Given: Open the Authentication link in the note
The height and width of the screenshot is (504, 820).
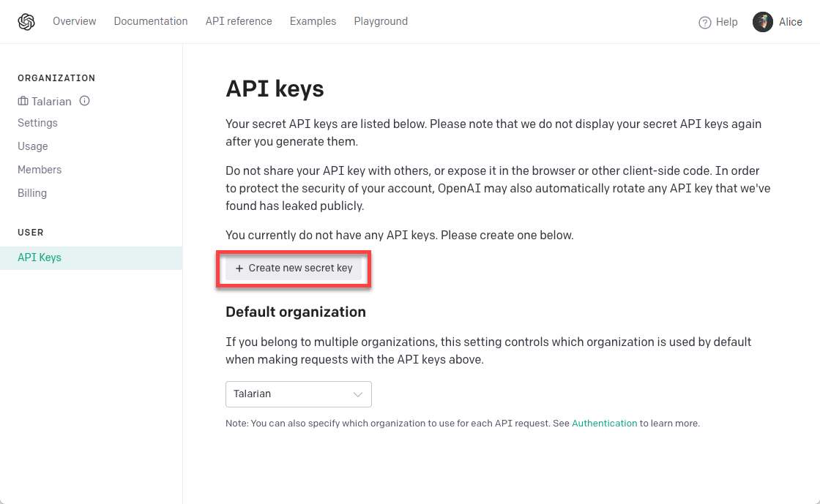Looking at the screenshot, I should pyautogui.click(x=604, y=423).
